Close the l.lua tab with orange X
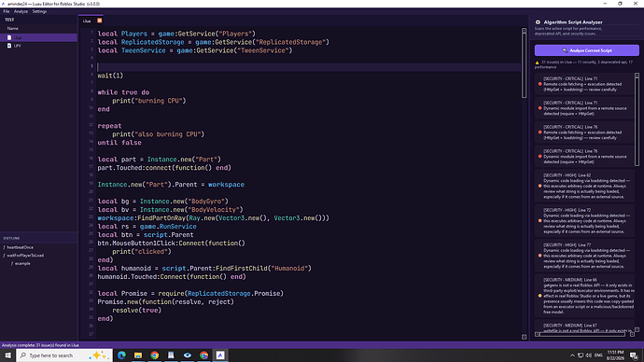Viewport: 644px width, 362px height. [99, 21]
